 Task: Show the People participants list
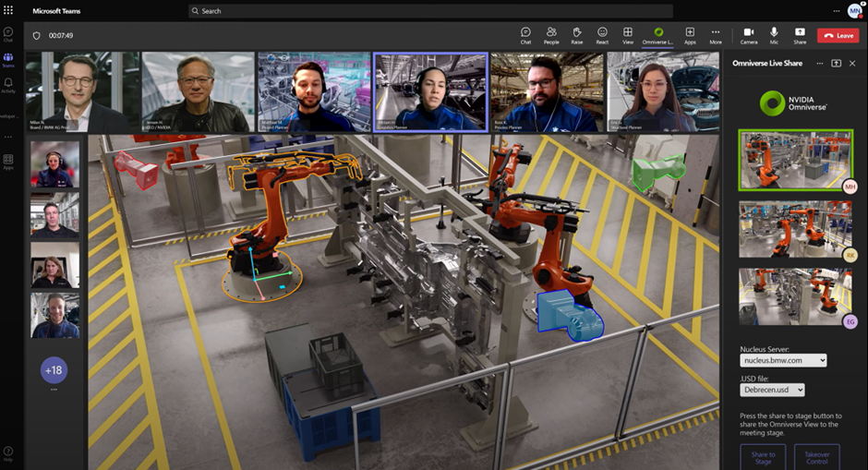(550, 35)
